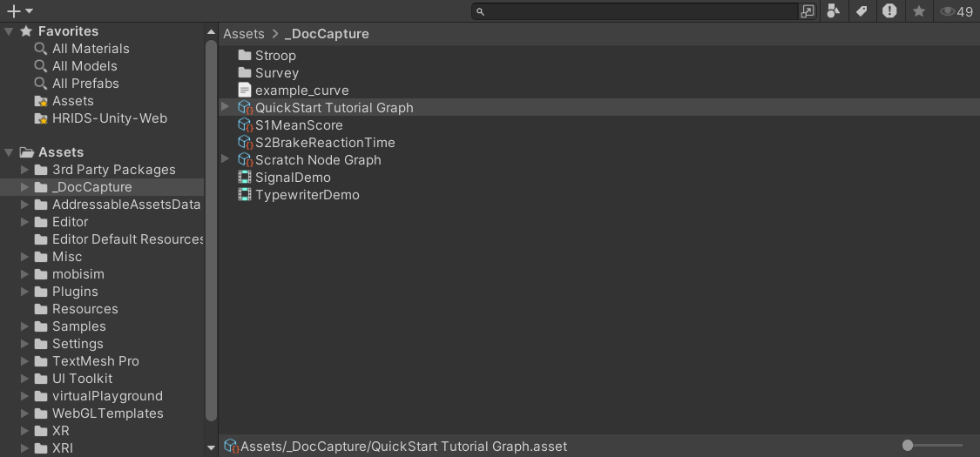Click the _DocCapture breadcrumb

point(327,34)
